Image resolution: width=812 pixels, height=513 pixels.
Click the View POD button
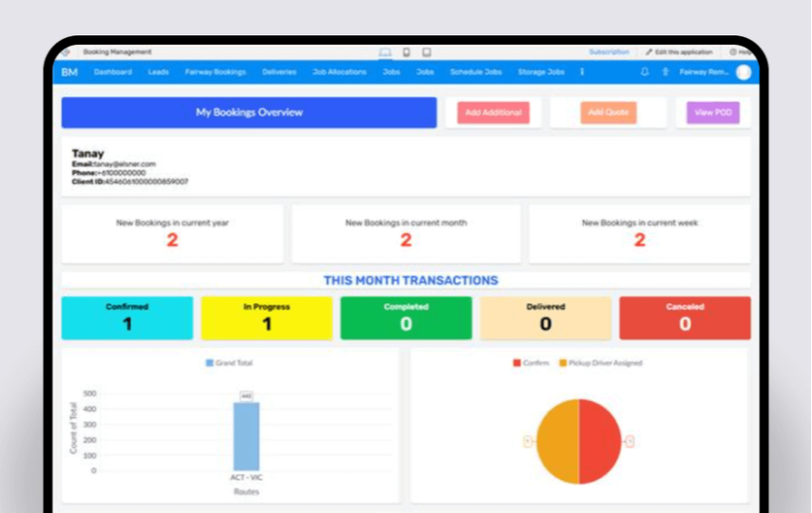click(713, 113)
